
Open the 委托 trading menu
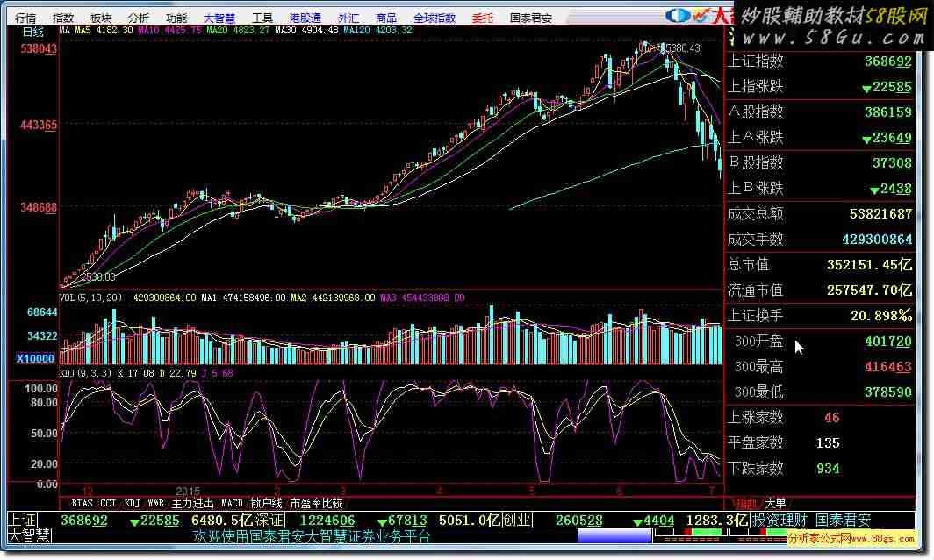point(483,18)
